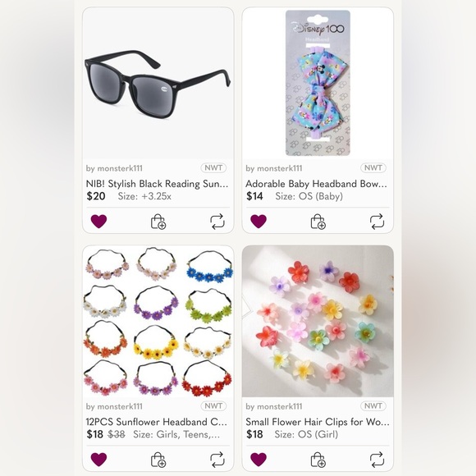The height and width of the screenshot is (476, 476).
Task: Unlike the Baby Headband Bow listing heart
Action: (259, 221)
